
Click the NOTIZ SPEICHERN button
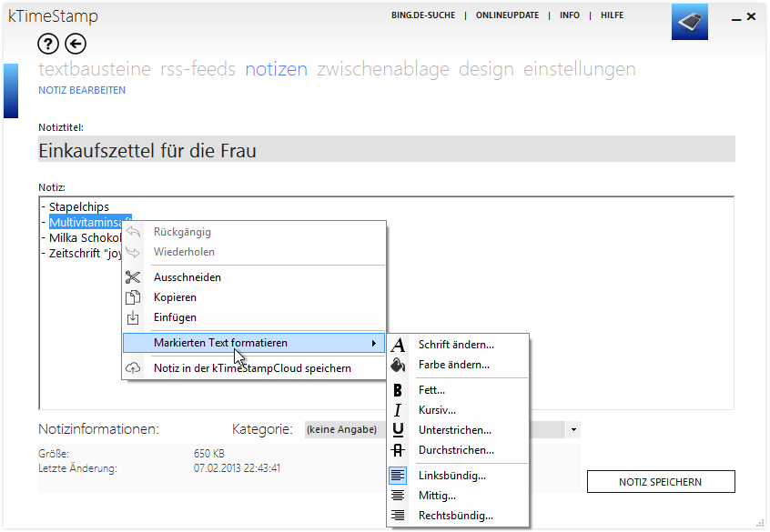click(x=661, y=482)
